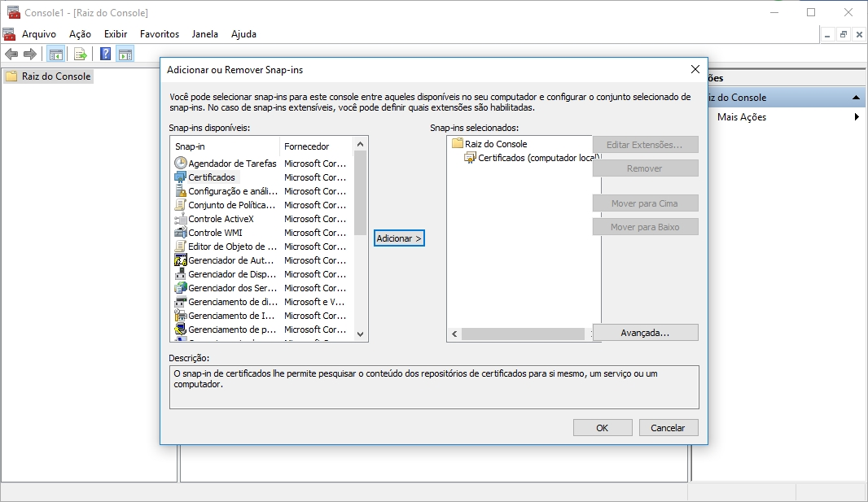Image resolution: width=868 pixels, height=502 pixels.
Task: Select the Agendador de Tarefas row
Action: (x=261, y=163)
